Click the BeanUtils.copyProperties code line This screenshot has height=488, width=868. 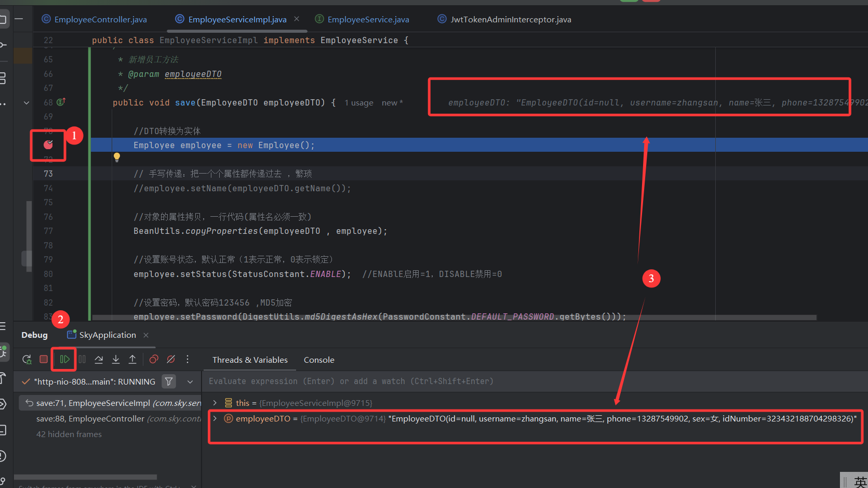[x=260, y=231]
